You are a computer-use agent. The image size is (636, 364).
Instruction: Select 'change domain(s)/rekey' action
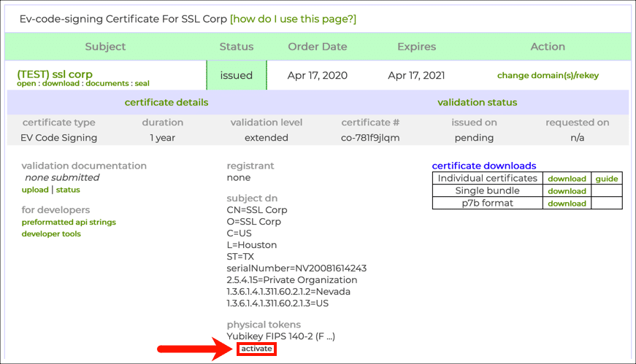(x=548, y=75)
